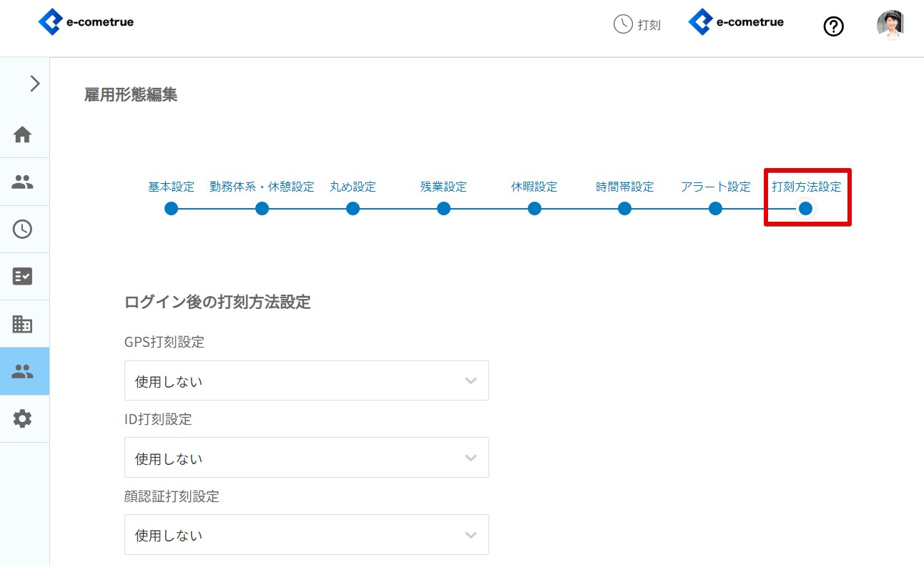
Task: Switch to the 残業設定 step
Action: coord(443,208)
